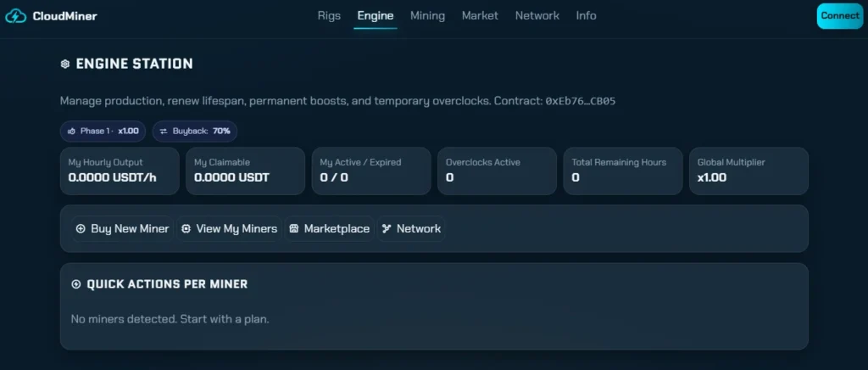Open the Marketplace button
Screen dimensions: 868x370
pos(330,229)
